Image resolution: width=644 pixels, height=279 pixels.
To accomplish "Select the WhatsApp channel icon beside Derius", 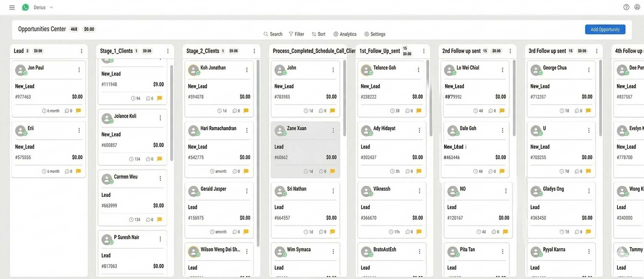I will click(x=25, y=7).
